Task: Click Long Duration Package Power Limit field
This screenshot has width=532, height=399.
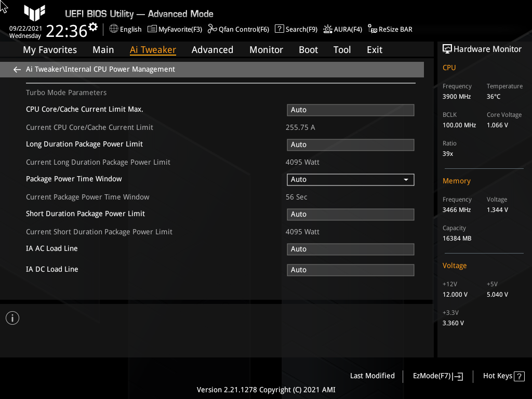Action: pos(351,145)
